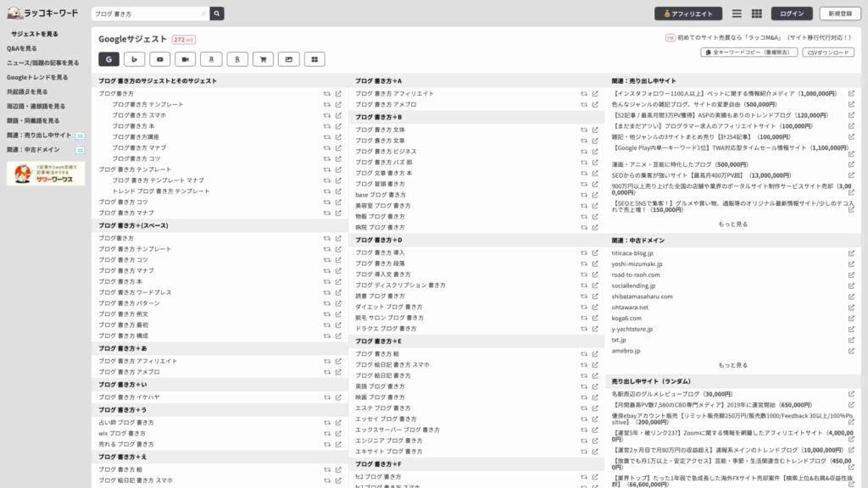This screenshot has width=868, height=488.
Task: Click keyword ブログ 書き方 構成
Action: click(124, 335)
